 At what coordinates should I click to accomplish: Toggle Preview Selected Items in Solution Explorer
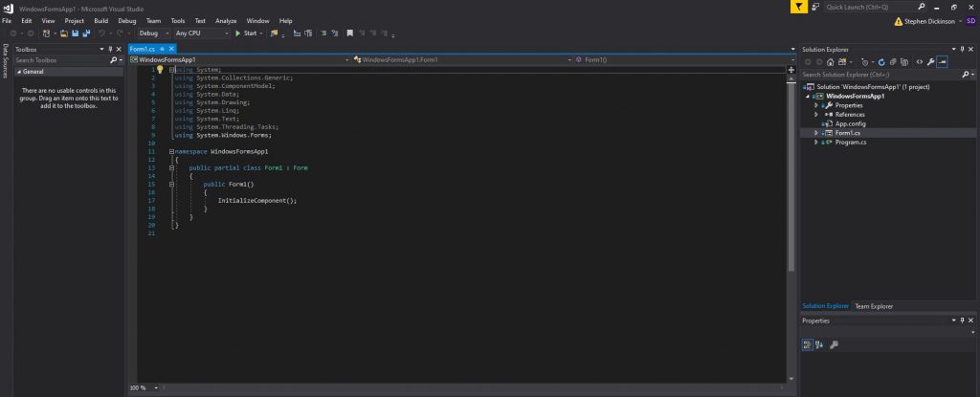coord(942,62)
